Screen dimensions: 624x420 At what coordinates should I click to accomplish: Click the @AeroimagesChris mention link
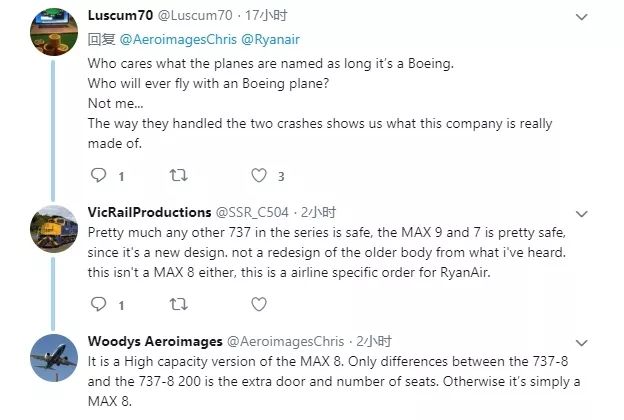pyautogui.click(x=169, y=39)
